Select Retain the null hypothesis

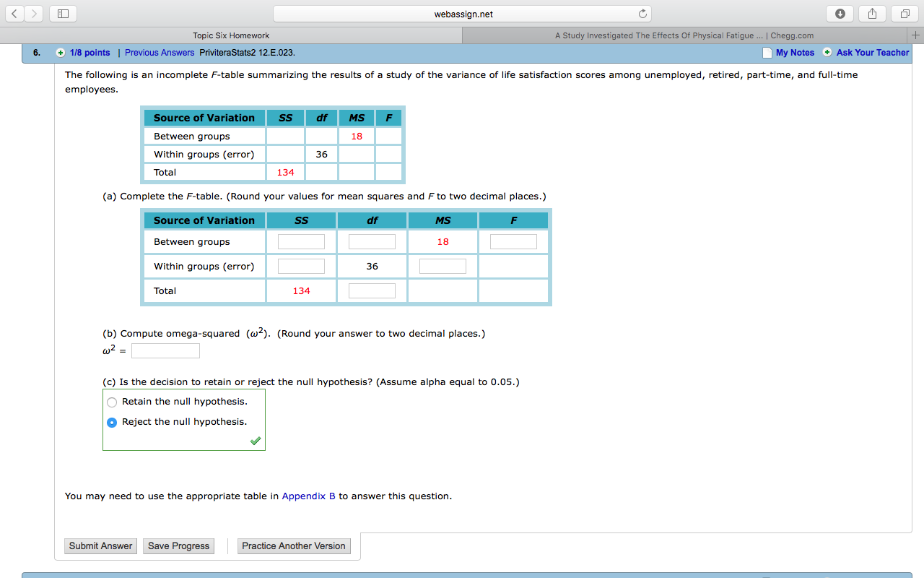112,402
